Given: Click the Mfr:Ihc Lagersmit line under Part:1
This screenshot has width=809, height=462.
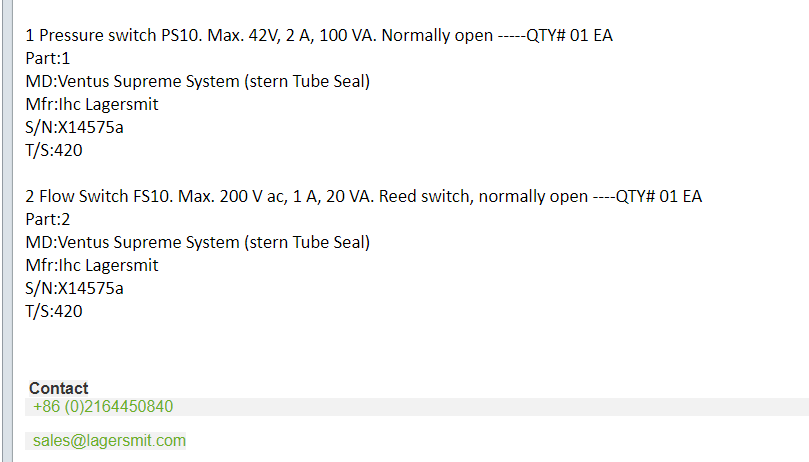Looking at the screenshot, I should [x=92, y=105].
